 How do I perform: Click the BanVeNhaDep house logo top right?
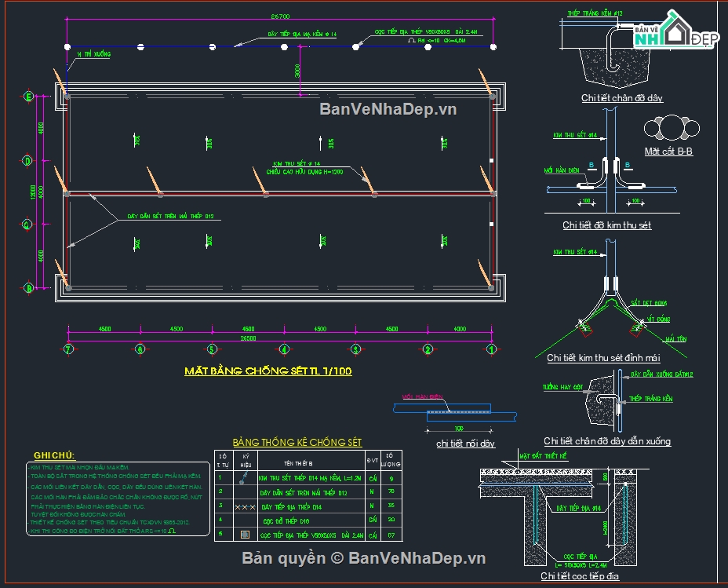click(x=676, y=27)
